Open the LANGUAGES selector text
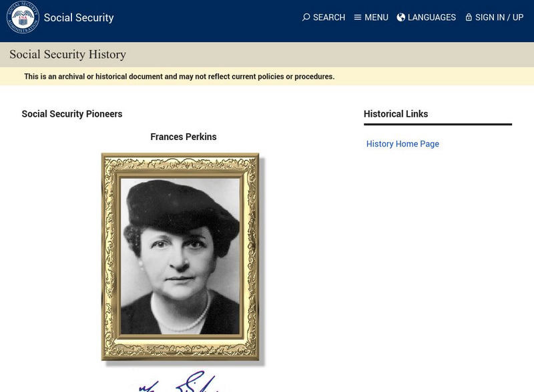534x392 pixels. click(432, 17)
